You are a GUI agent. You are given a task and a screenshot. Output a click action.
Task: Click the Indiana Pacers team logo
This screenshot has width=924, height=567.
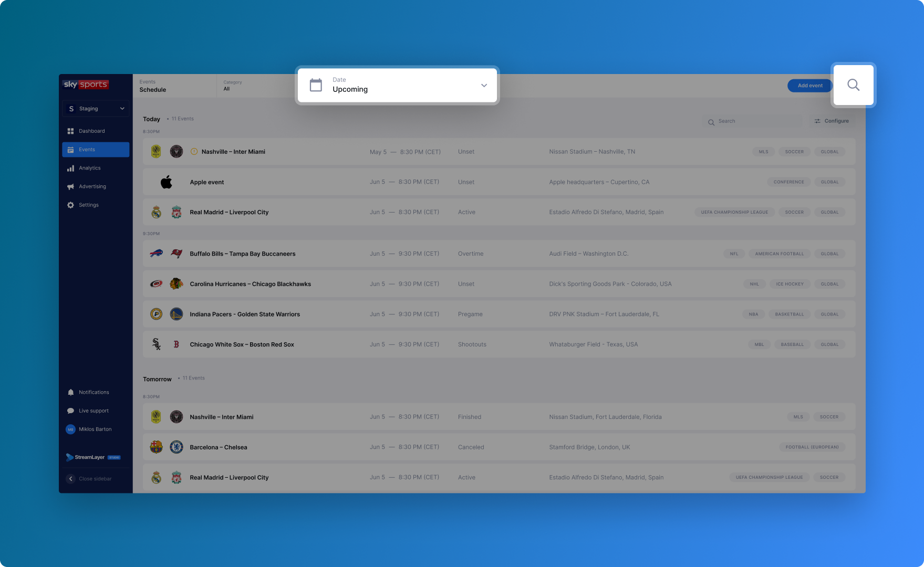pyautogui.click(x=156, y=314)
